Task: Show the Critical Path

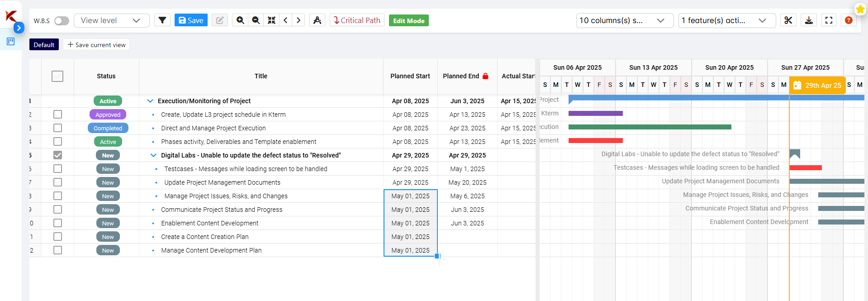Action: pyautogui.click(x=357, y=20)
